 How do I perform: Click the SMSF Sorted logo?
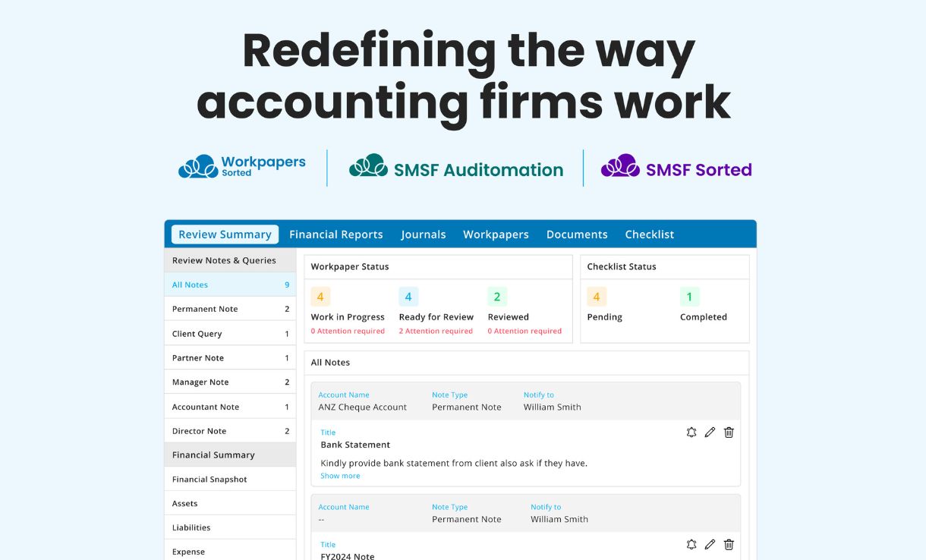[x=676, y=167]
